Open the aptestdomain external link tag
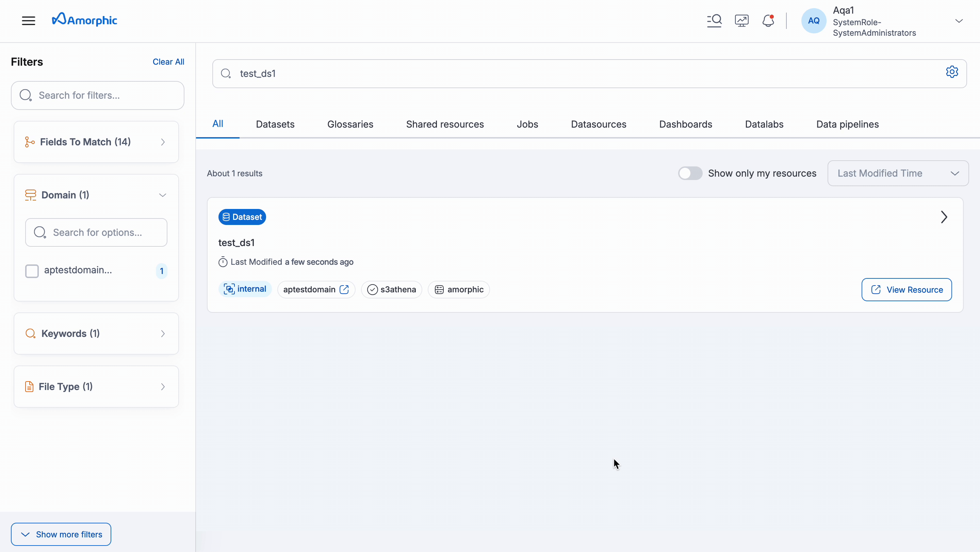The height and width of the screenshot is (552, 980). point(316,289)
